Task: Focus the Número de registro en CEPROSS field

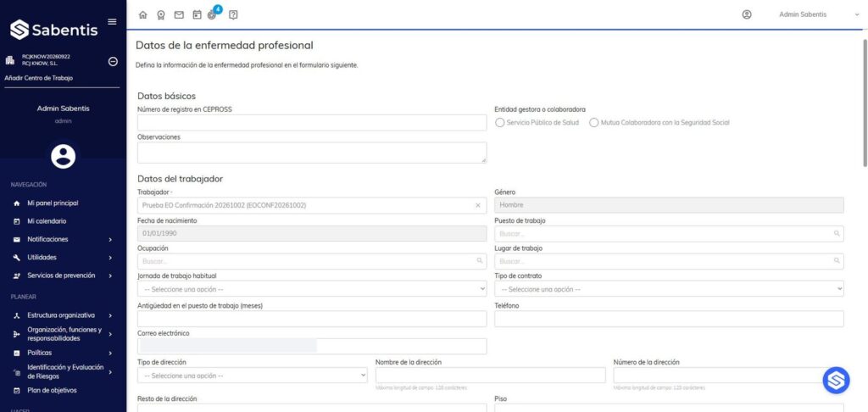Action: pyautogui.click(x=312, y=123)
